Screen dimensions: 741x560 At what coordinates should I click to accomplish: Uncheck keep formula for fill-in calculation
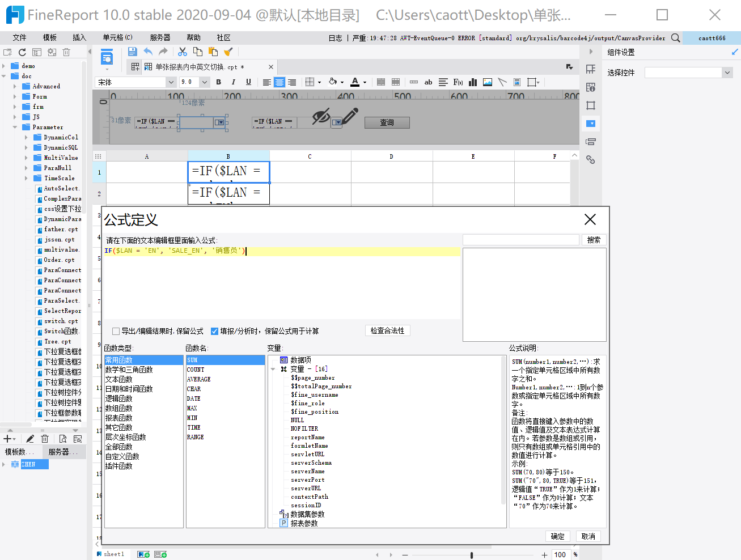[x=215, y=331]
